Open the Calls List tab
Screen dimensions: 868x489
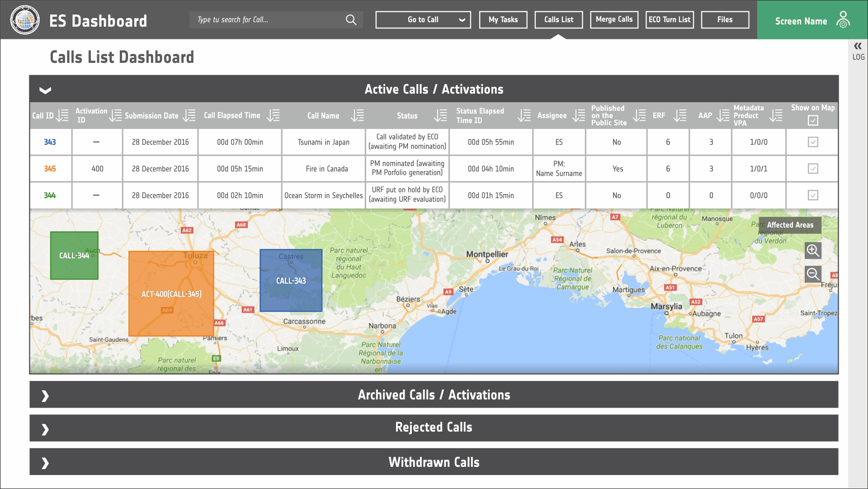coord(559,20)
